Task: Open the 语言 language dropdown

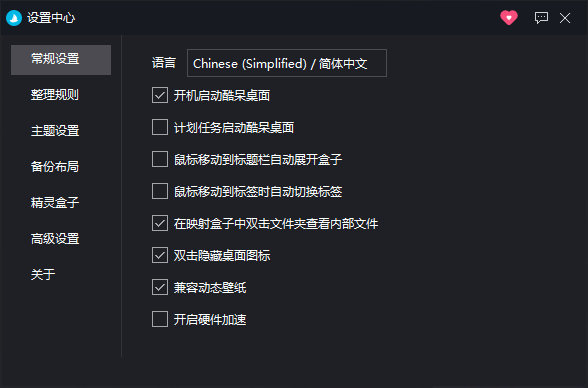Action: pyautogui.click(x=287, y=63)
